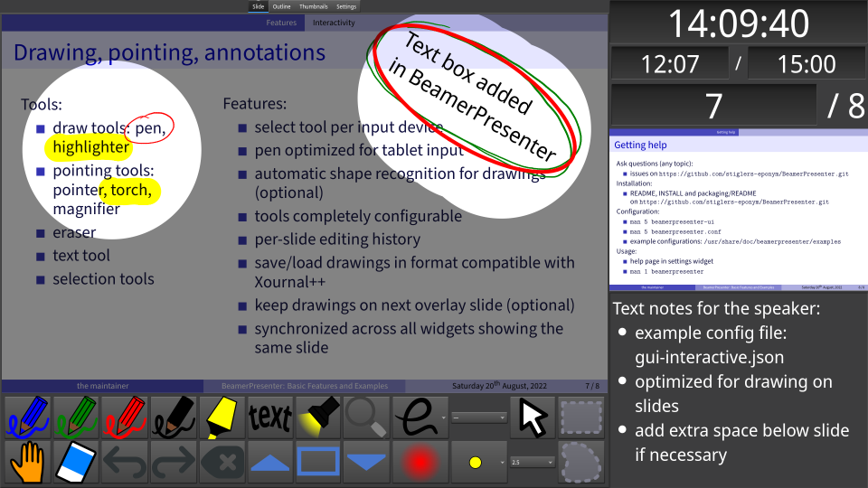Screen dimensions: 868x488
Task: Open the yellow dot color dropdown
Action: 479,462
